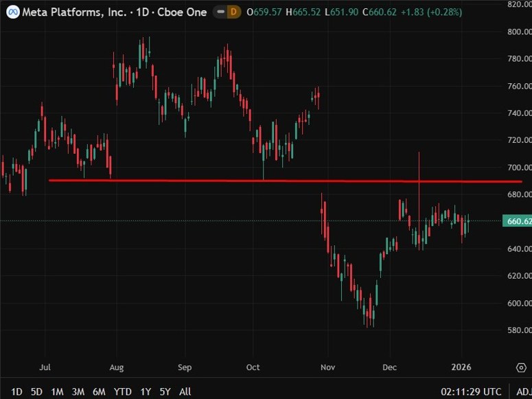Select YTD time range

[x=123, y=391]
